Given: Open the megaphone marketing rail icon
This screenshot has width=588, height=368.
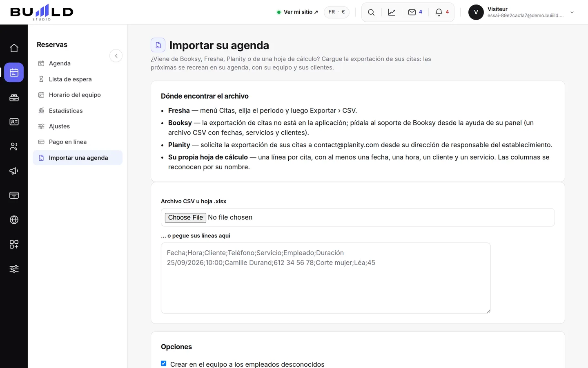Looking at the screenshot, I should tap(14, 171).
